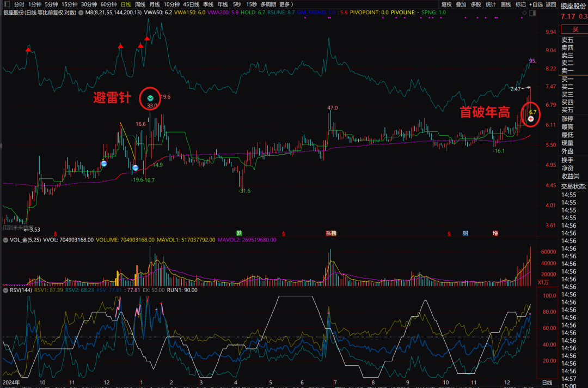Click the 增 event marker
The image size is (588, 388).
[495, 233]
